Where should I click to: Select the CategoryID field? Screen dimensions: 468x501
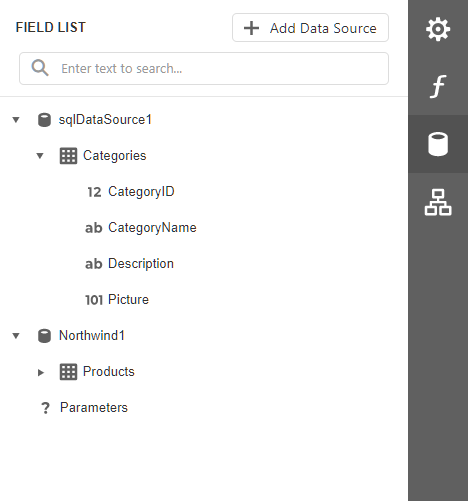(x=131, y=192)
